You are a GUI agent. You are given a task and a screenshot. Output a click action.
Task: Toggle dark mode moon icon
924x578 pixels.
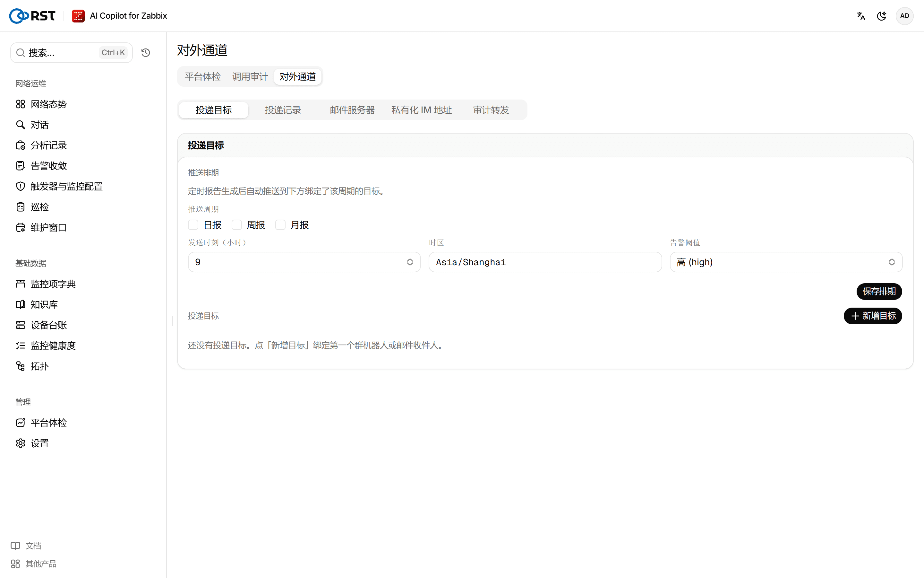[x=881, y=16]
